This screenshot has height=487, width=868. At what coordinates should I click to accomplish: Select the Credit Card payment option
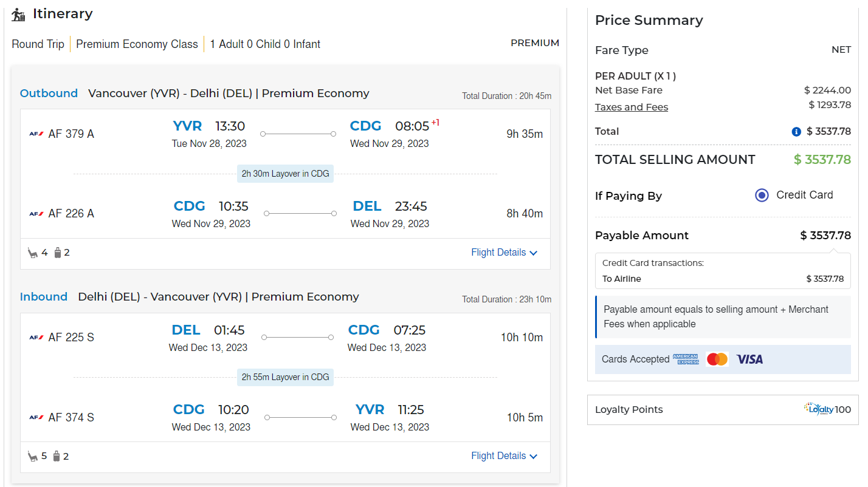click(x=762, y=196)
